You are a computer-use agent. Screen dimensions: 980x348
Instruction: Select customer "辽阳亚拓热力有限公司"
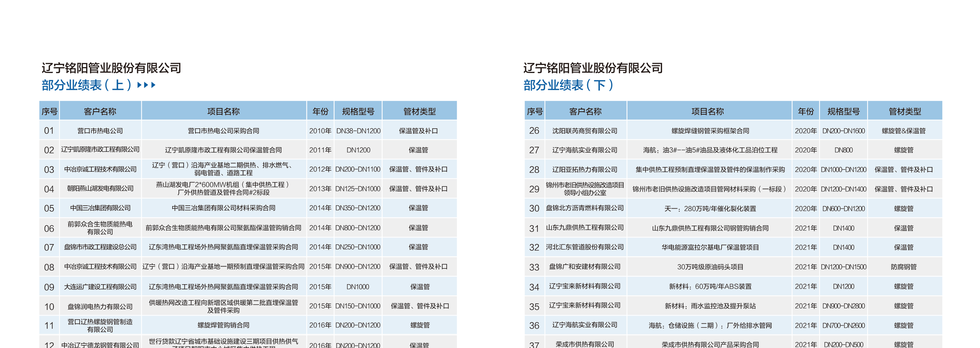585,170
